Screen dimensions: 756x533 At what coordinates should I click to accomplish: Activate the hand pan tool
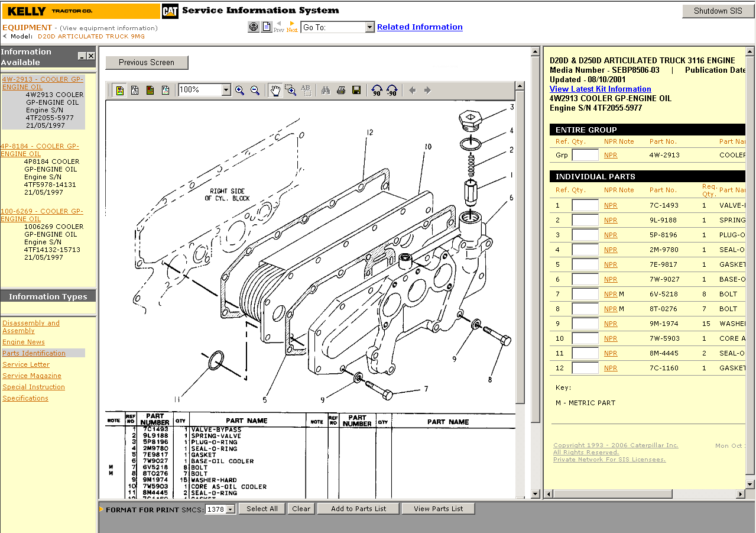tap(275, 90)
